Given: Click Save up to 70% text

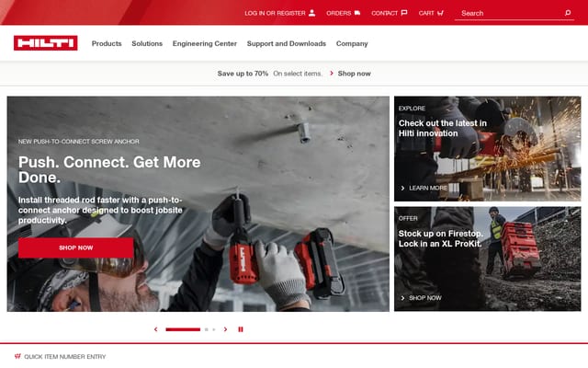Looking at the screenshot, I should pos(243,74).
